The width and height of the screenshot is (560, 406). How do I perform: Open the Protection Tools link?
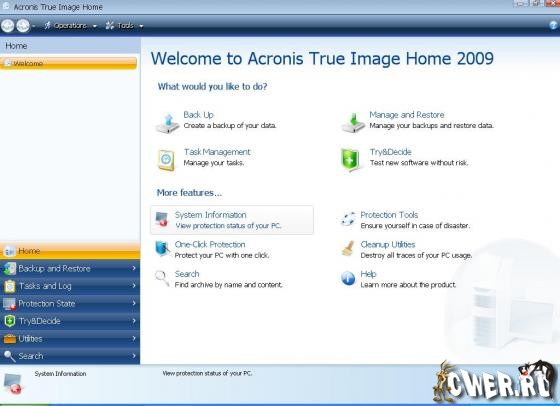tap(389, 215)
